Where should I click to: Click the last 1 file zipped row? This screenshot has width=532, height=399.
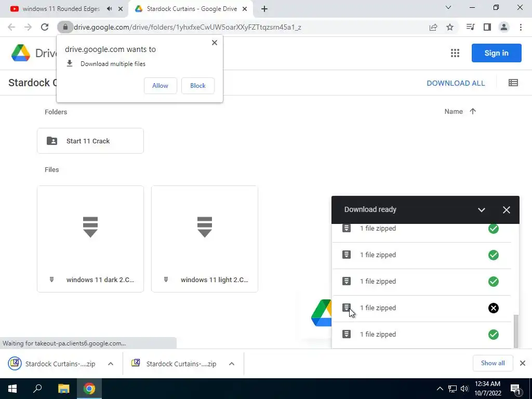tap(421, 335)
